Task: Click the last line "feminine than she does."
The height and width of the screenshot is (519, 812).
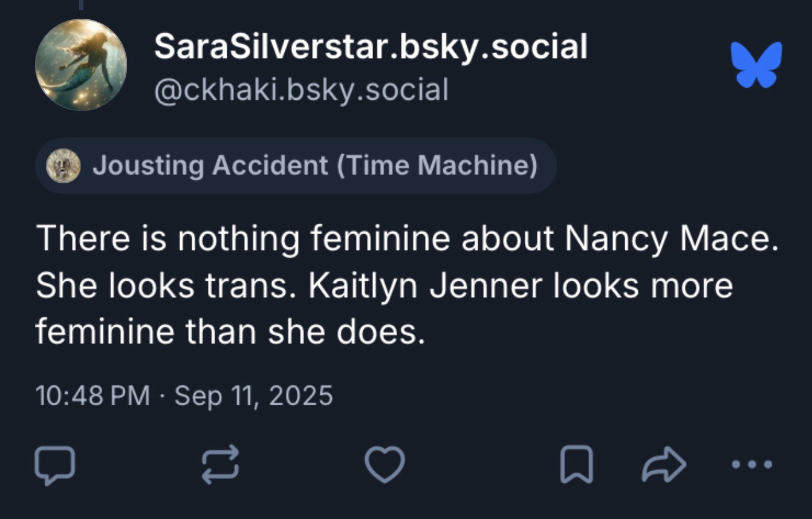Action: click(230, 332)
